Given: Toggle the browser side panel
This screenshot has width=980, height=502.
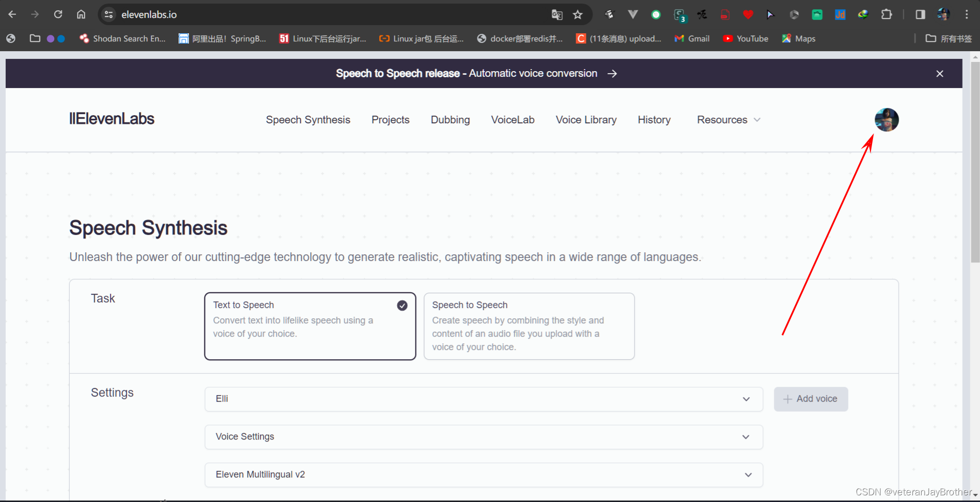Looking at the screenshot, I should click(920, 14).
